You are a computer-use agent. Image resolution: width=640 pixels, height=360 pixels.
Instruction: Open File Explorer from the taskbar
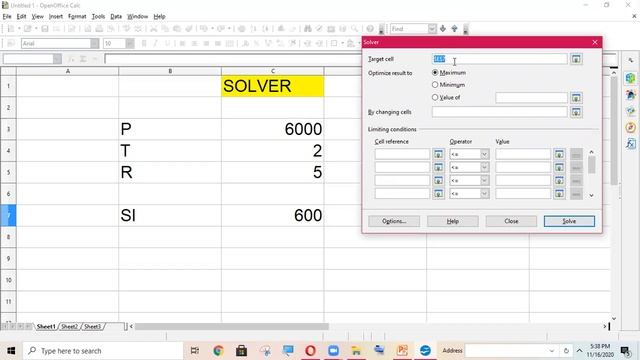click(x=356, y=350)
